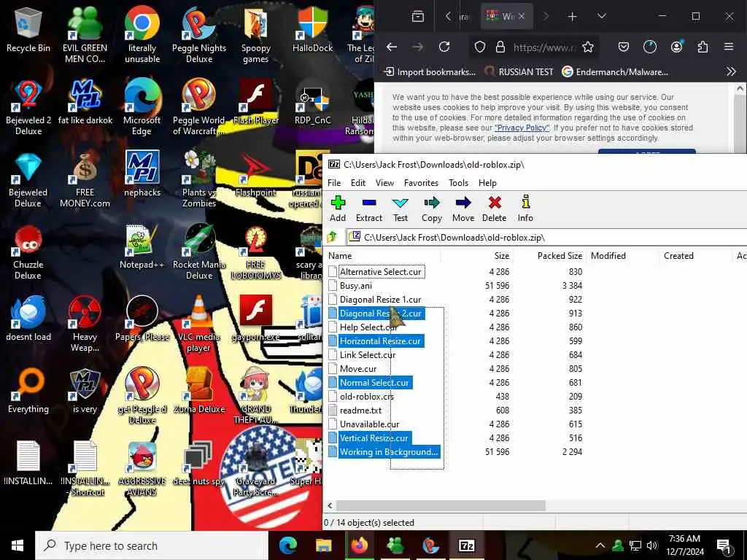Open Firefox extensions puzzle icon
The height and width of the screenshot is (560, 747).
tap(703, 47)
